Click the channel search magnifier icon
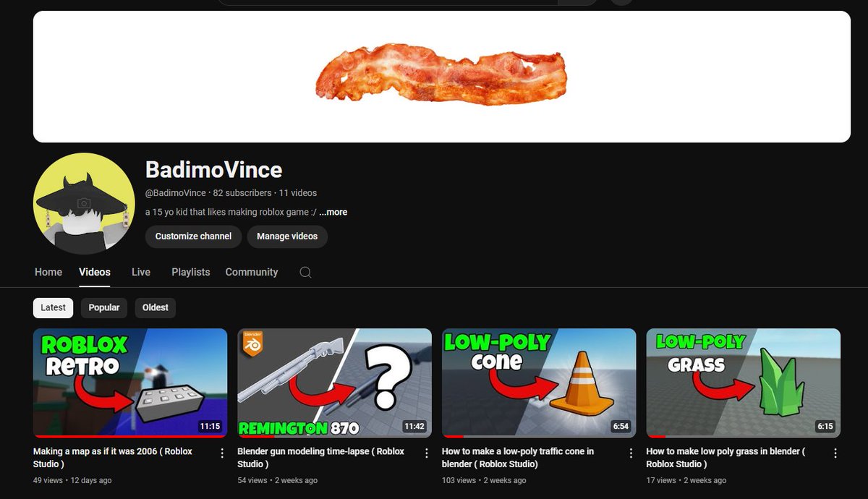 pos(305,272)
